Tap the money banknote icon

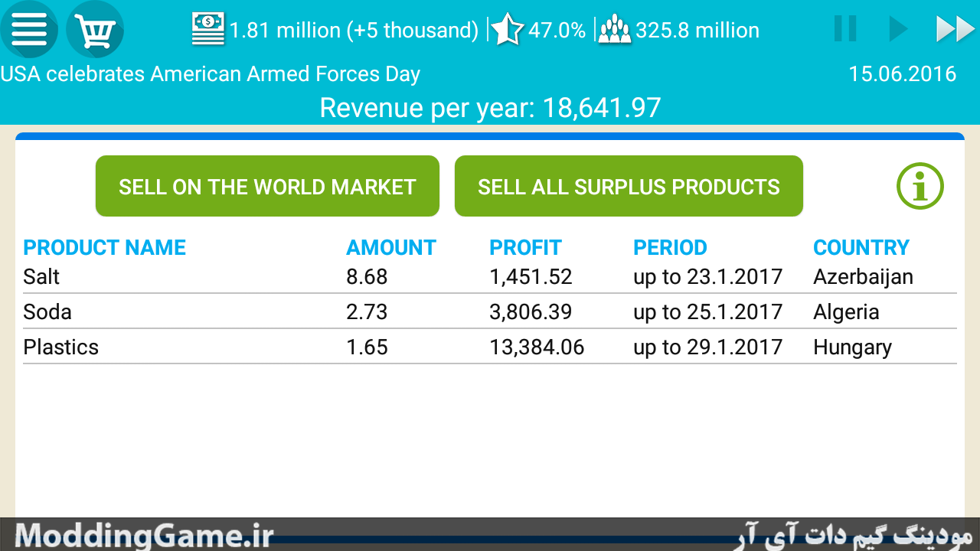point(208,29)
